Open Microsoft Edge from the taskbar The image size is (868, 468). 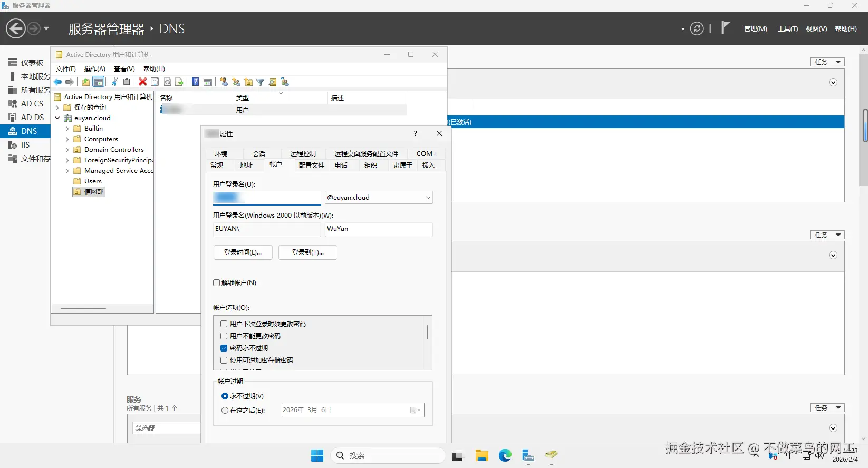tap(505, 455)
